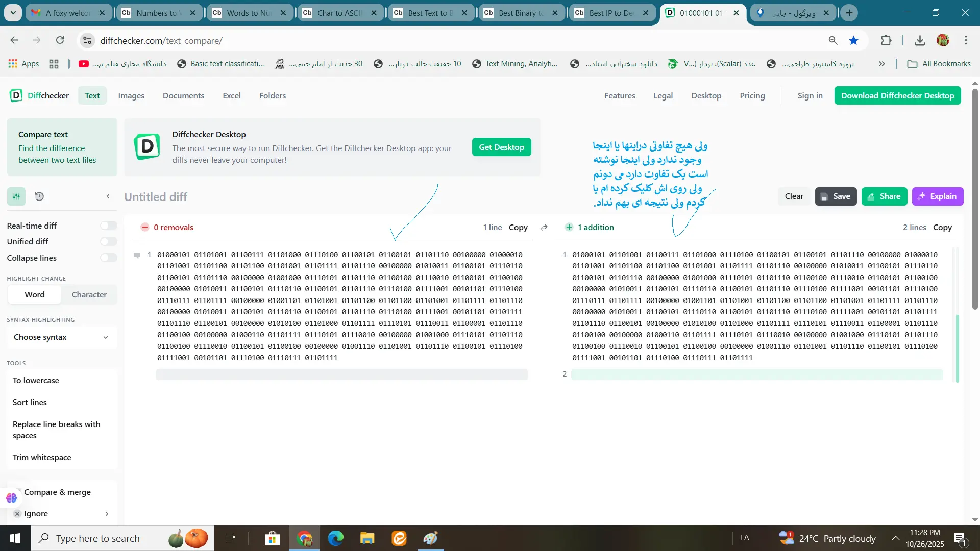Click the comment icon beside line 1

tap(137, 255)
